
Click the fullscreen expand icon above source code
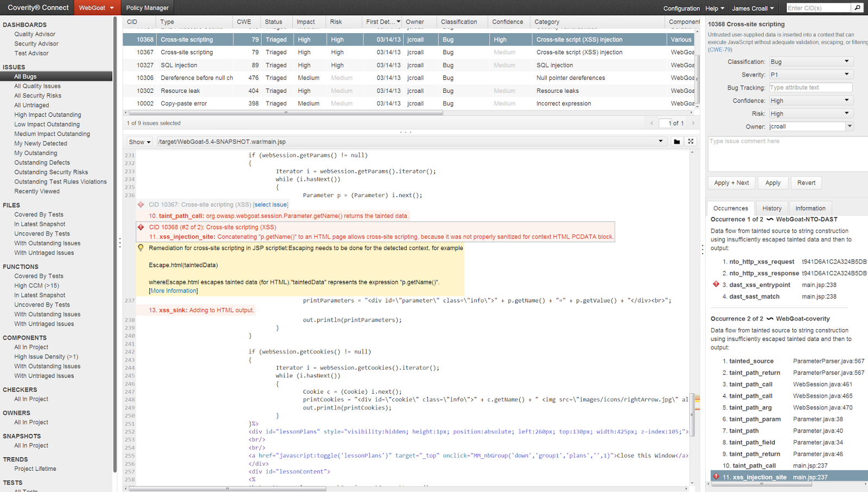click(x=691, y=141)
